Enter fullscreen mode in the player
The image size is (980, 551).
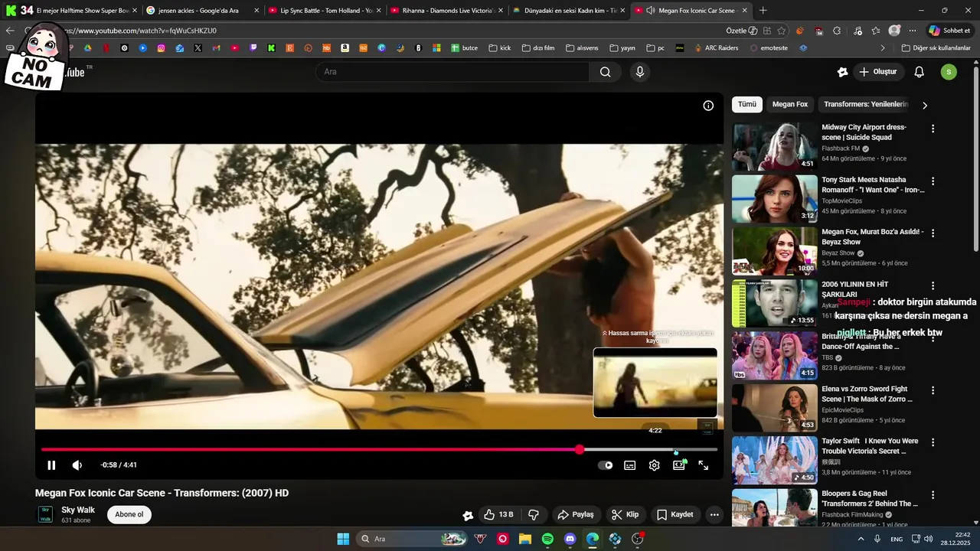[x=703, y=465]
